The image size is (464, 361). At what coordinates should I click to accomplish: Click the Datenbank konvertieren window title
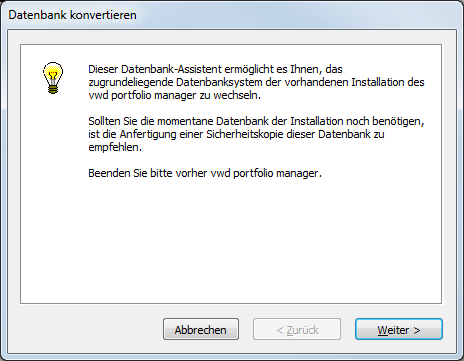[x=72, y=15]
